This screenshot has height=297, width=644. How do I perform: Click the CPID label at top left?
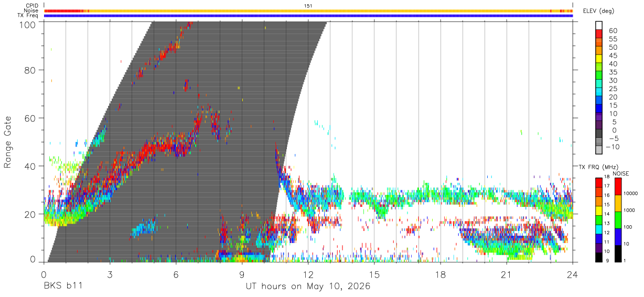coord(31,5)
